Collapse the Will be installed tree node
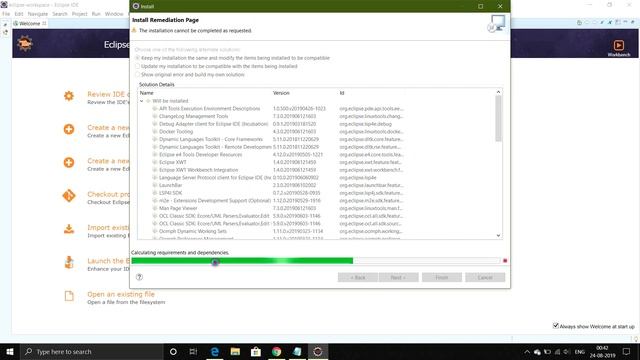Image resolution: width=640 pixels, height=360 pixels. point(142,101)
